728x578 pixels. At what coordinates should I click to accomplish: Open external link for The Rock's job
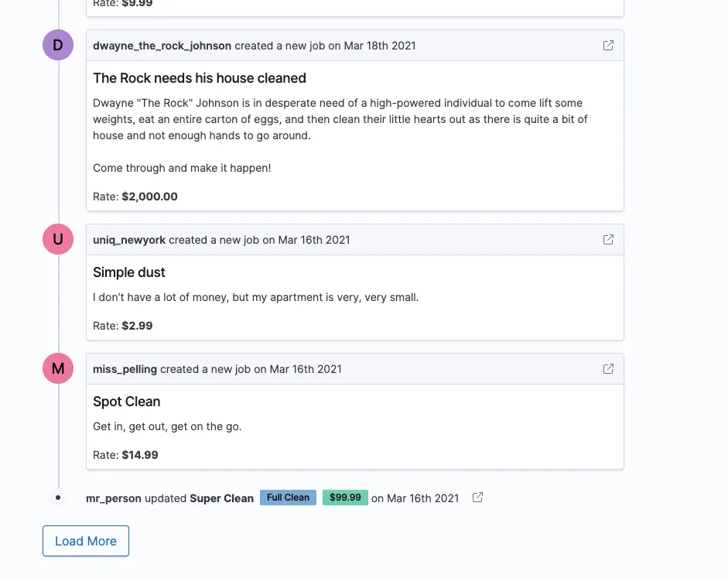608,46
